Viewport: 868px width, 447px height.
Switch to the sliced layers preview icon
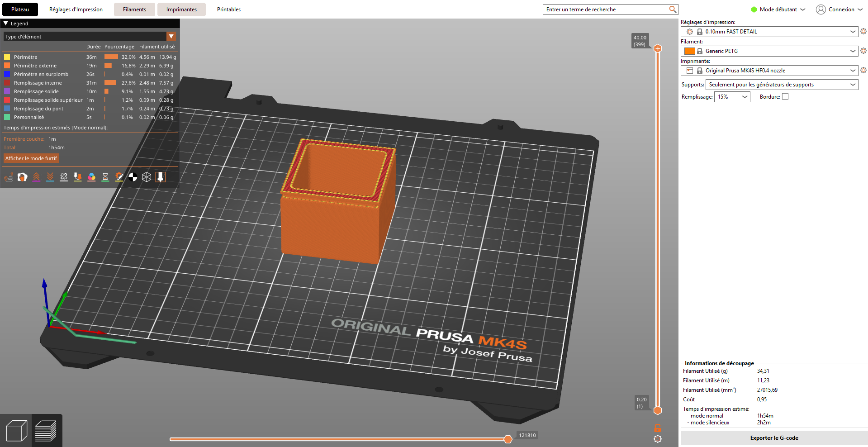pos(46,431)
